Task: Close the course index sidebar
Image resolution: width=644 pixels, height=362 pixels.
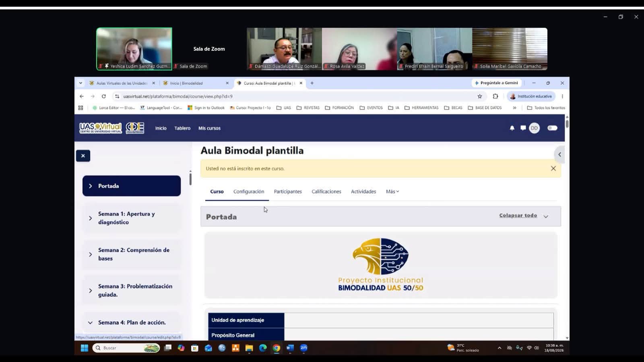Action: (x=83, y=156)
